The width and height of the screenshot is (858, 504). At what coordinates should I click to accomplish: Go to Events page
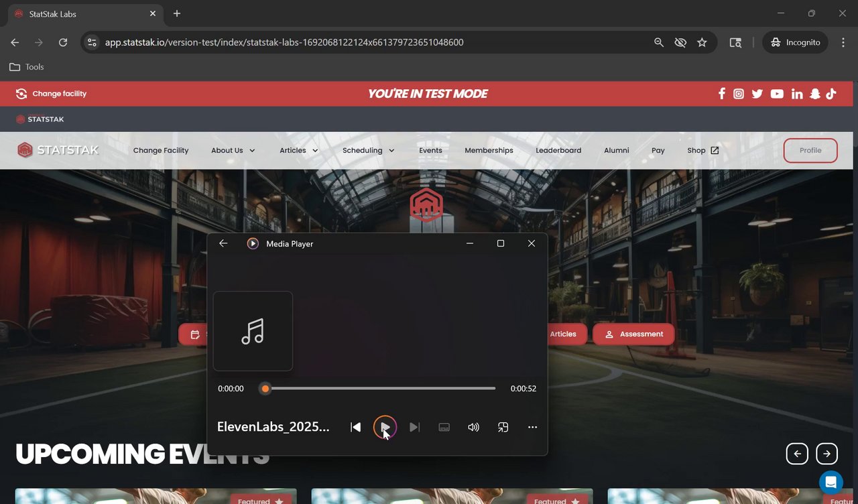pyautogui.click(x=430, y=150)
